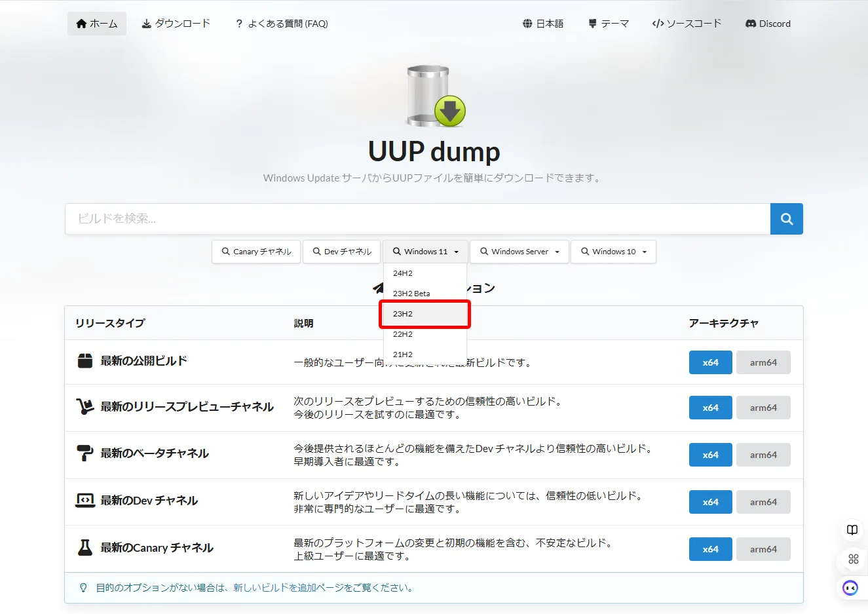Expand the Windows 10 dropdown
The width and height of the screenshot is (868, 614).
pyautogui.click(x=614, y=252)
